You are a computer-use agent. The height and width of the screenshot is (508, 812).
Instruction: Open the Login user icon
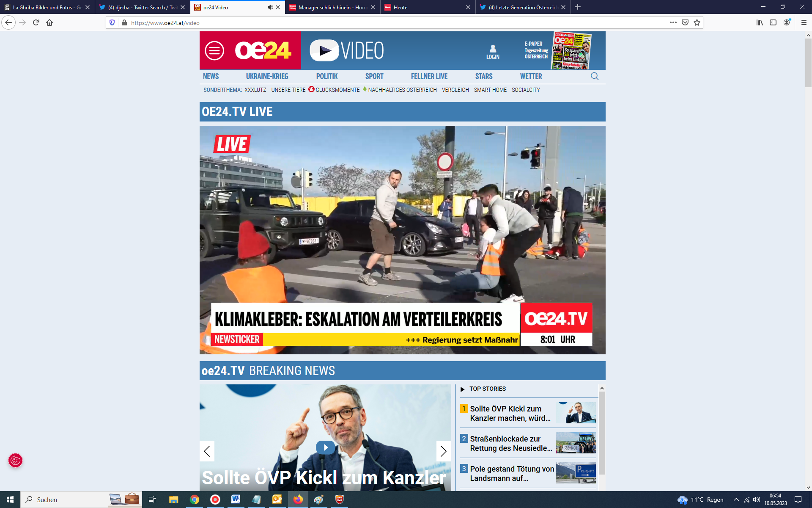click(493, 52)
